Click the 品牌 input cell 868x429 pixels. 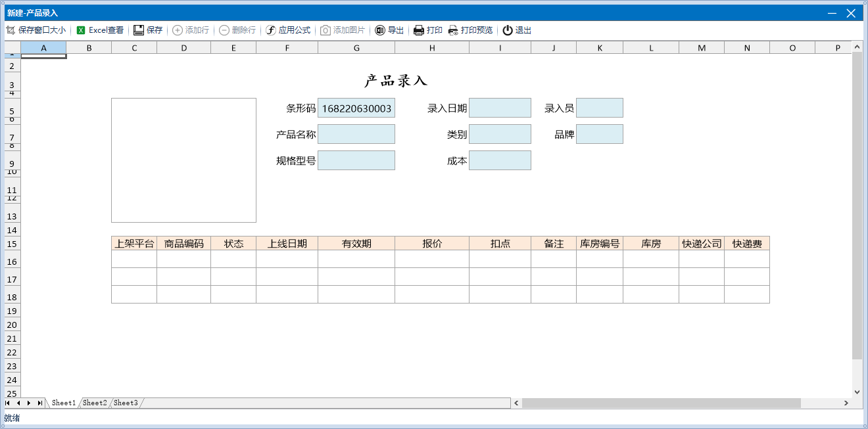599,135
